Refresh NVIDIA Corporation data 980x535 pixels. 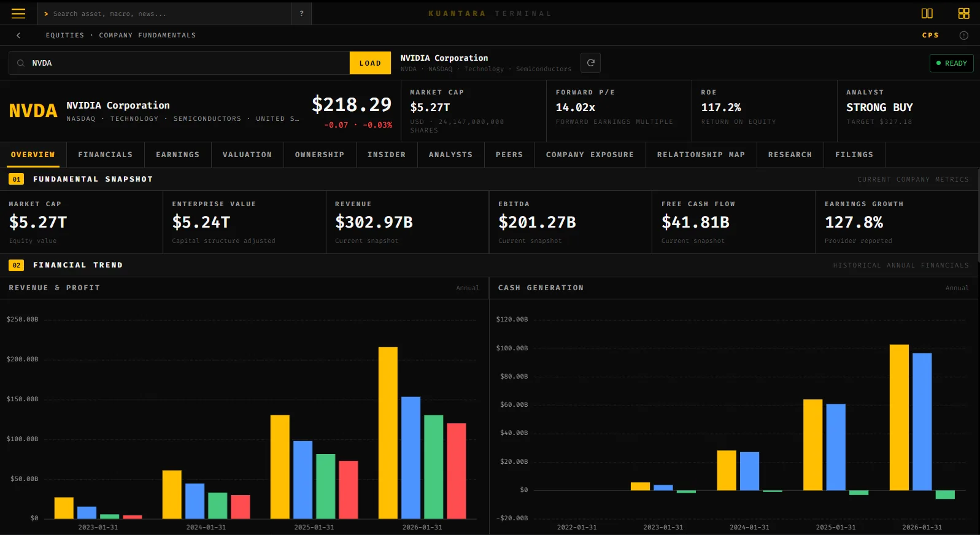(x=590, y=63)
